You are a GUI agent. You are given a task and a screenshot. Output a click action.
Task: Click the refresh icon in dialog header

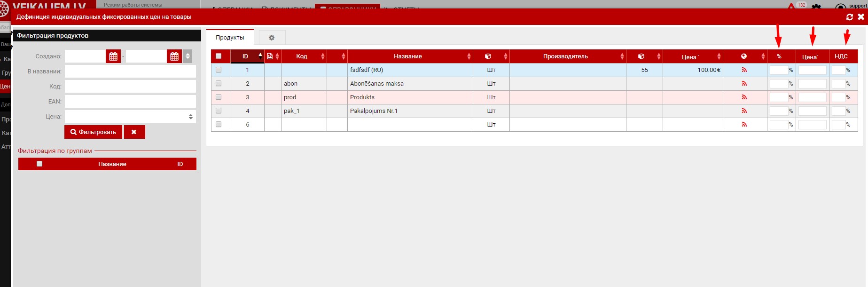coord(850,17)
